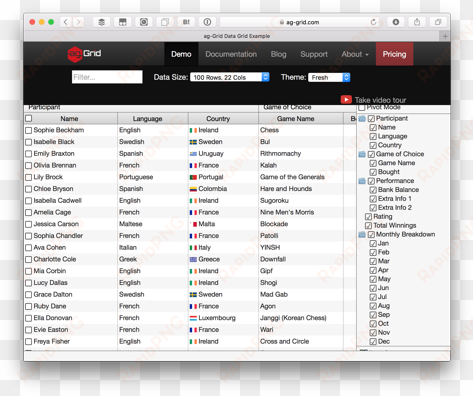The width and height of the screenshot is (473, 396).
Task: Open the 1Password extension icon
Action: click(x=207, y=22)
